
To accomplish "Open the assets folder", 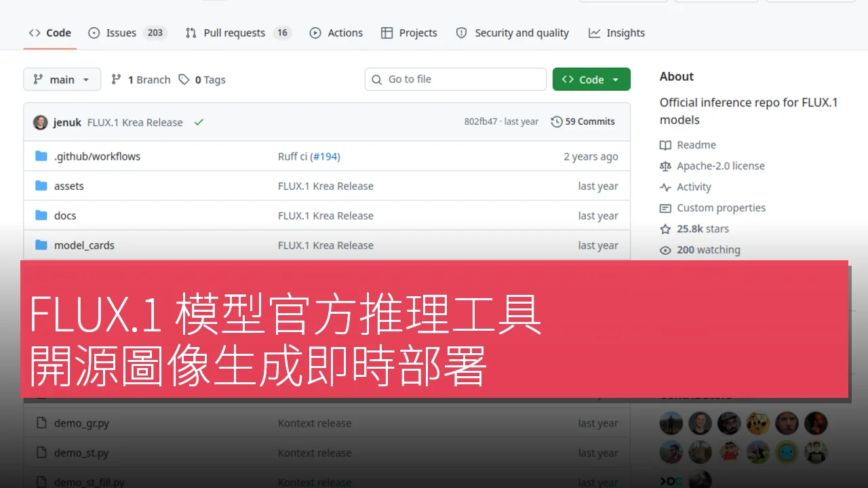I will 69,186.
